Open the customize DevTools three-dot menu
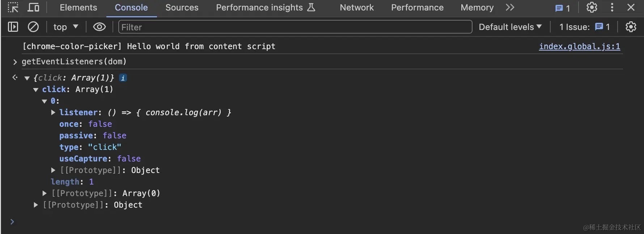Screen dimensions: 644x234 (612, 8)
